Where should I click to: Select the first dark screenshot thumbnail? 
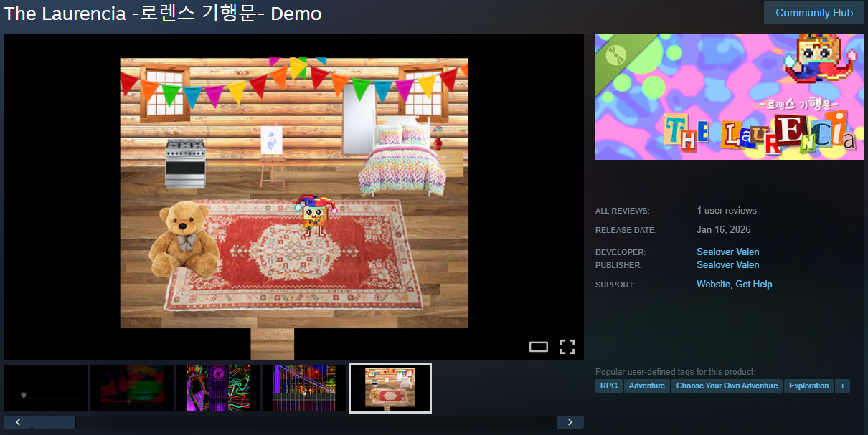[46, 388]
